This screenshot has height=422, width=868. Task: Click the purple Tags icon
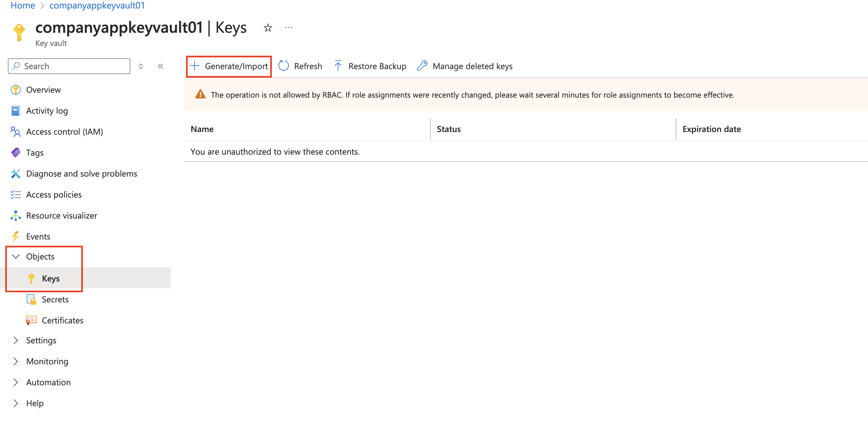(15, 153)
